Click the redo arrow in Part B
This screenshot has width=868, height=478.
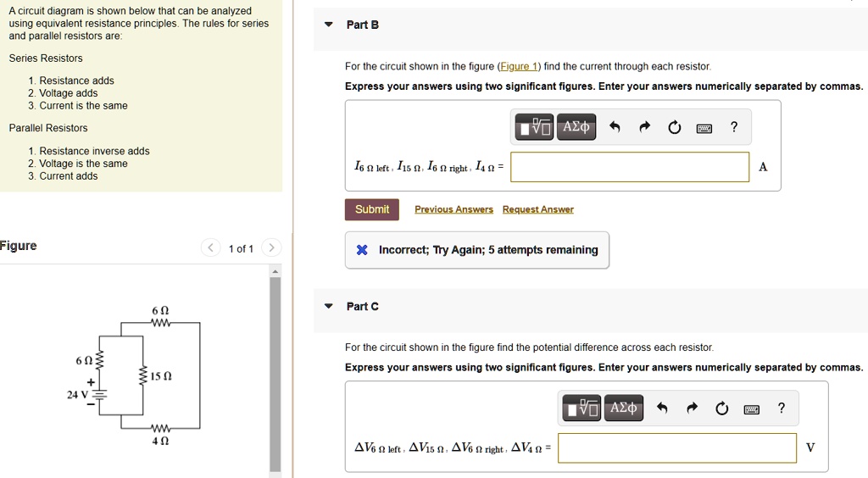click(644, 127)
